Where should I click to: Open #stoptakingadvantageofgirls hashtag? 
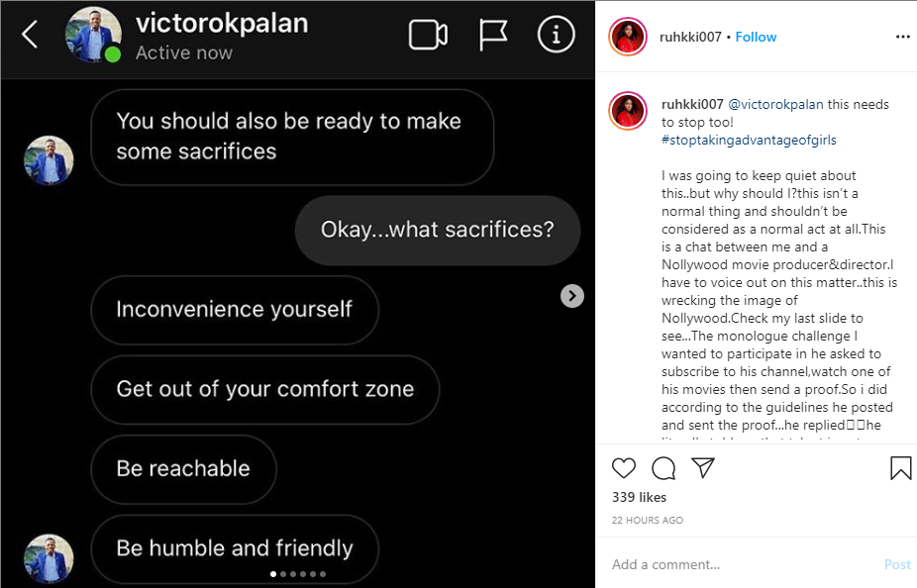coord(749,140)
